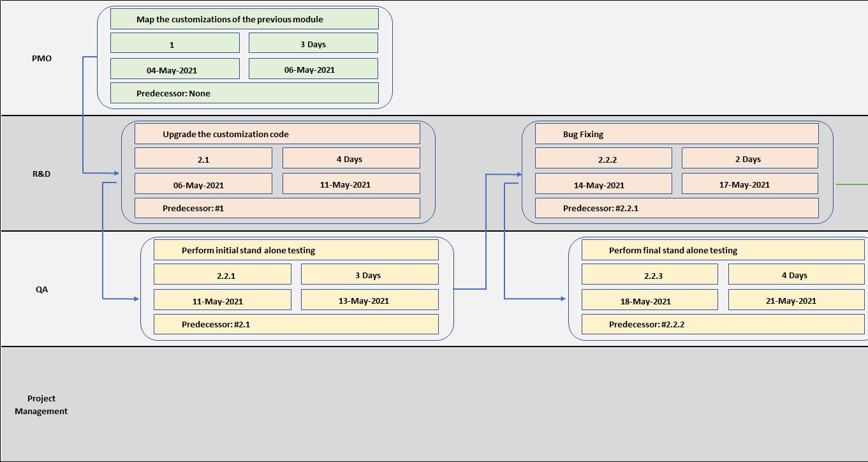The width and height of the screenshot is (868, 462).
Task: Select the "Perform final stand alone testing" title box
Action: pyautogui.click(x=721, y=250)
